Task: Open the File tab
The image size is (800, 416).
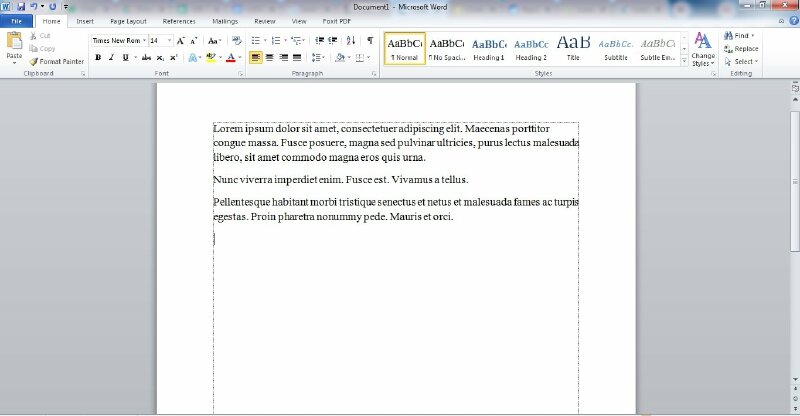Action: coord(16,21)
